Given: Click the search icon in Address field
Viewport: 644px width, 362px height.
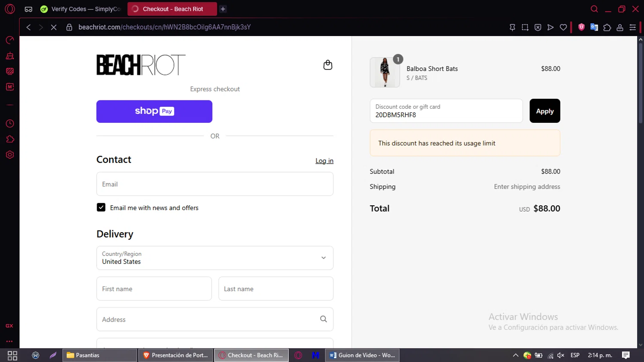Looking at the screenshot, I should (x=323, y=319).
